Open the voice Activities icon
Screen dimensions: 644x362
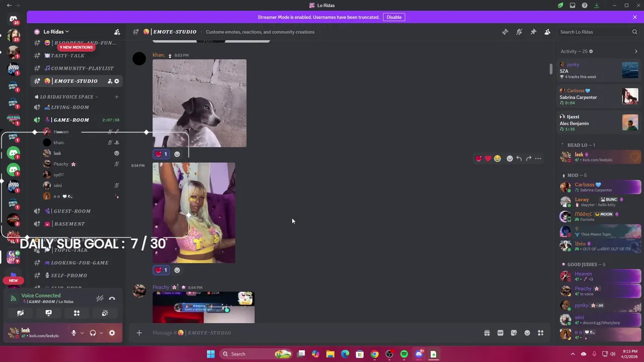[x=76, y=313]
